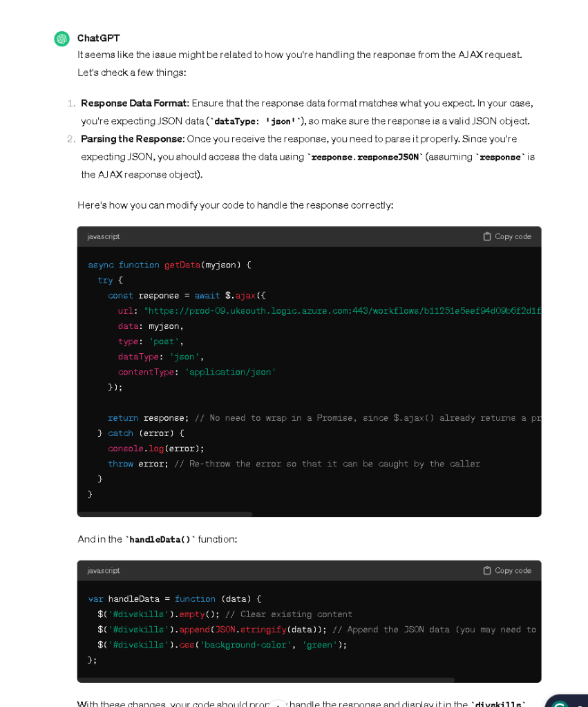Click the "} catch (error) {" code line

(x=141, y=433)
